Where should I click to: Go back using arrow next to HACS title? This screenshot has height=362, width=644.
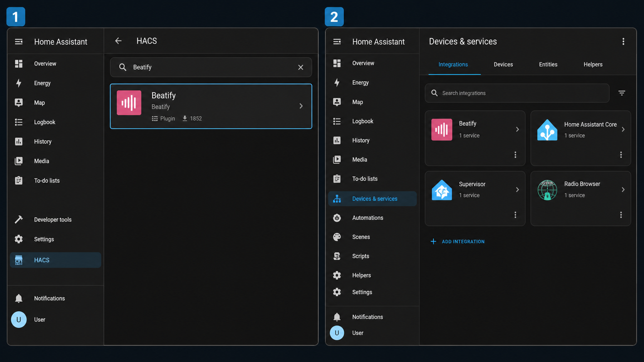click(118, 41)
